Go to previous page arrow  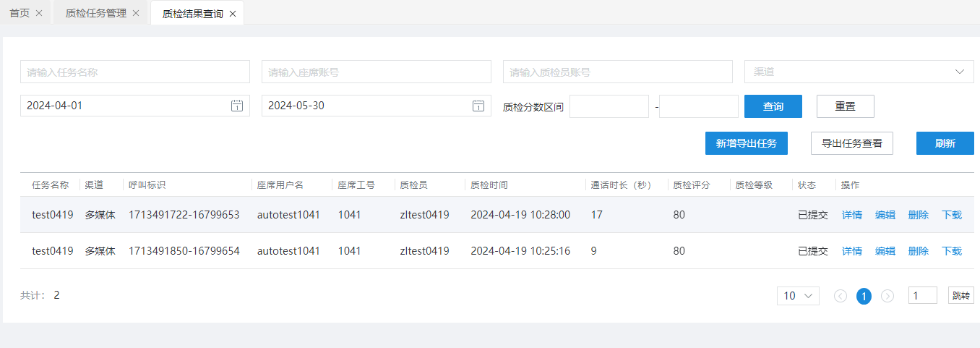[x=841, y=296]
